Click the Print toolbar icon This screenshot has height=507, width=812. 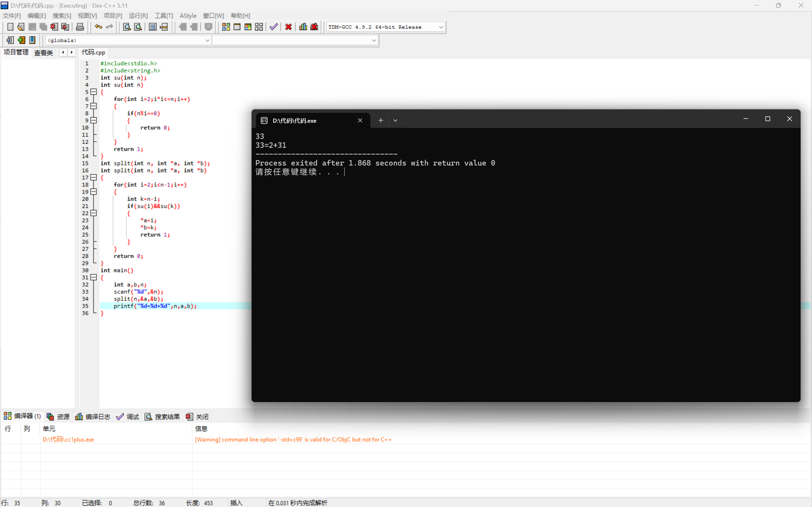[80, 27]
